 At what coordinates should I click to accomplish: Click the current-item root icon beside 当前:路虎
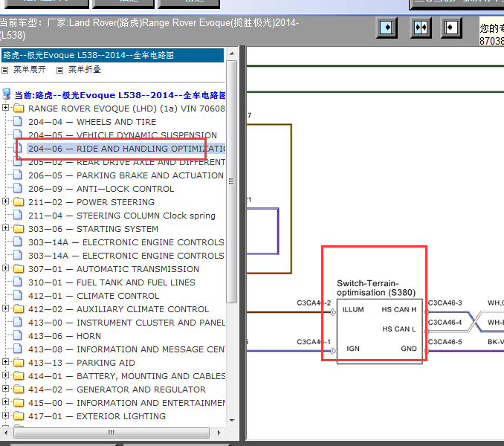tap(7, 94)
